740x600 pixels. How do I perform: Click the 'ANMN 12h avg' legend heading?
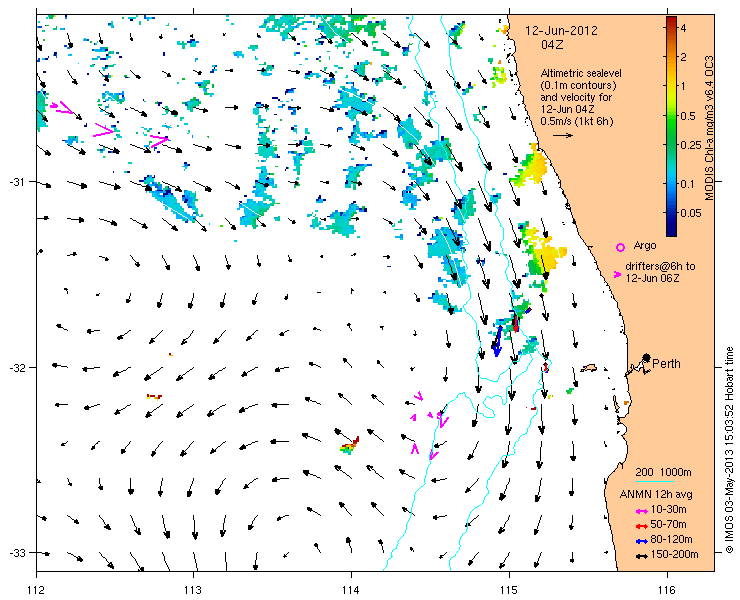pos(656,494)
